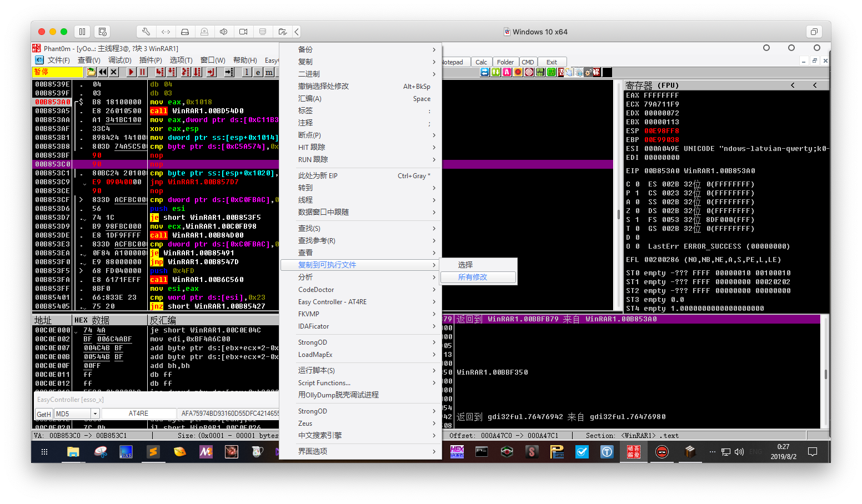Choose 用OllyDump脱壳调试进程 menu entry
The image size is (862, 504).
pyautogui.click(x=338, y=395)
